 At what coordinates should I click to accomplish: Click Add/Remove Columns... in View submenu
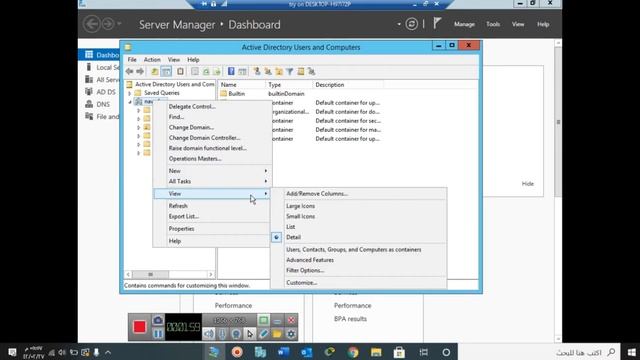pyautogui.click(x=317, y=194)
